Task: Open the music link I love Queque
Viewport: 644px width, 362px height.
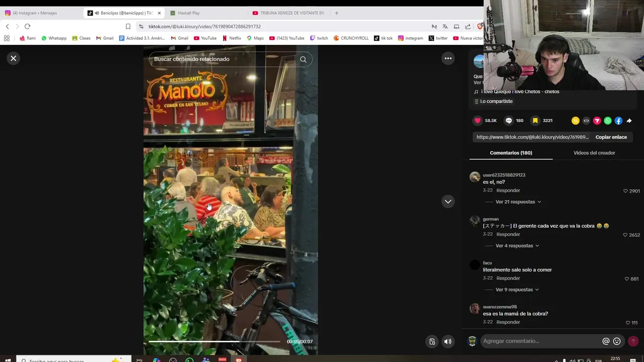Action: [520, 92]
